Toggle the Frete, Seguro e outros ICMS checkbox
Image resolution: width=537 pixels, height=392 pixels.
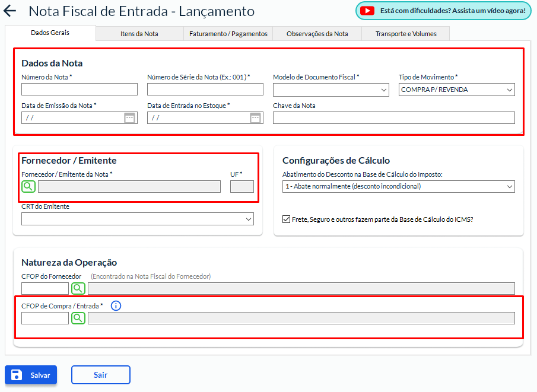pyautogui.click(x=287, y=219)
